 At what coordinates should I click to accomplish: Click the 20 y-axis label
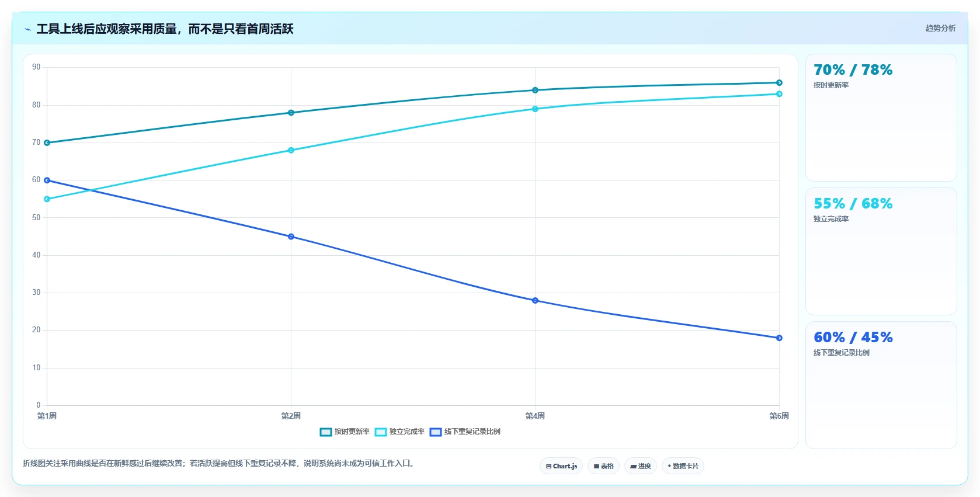(x=36, y=330)
